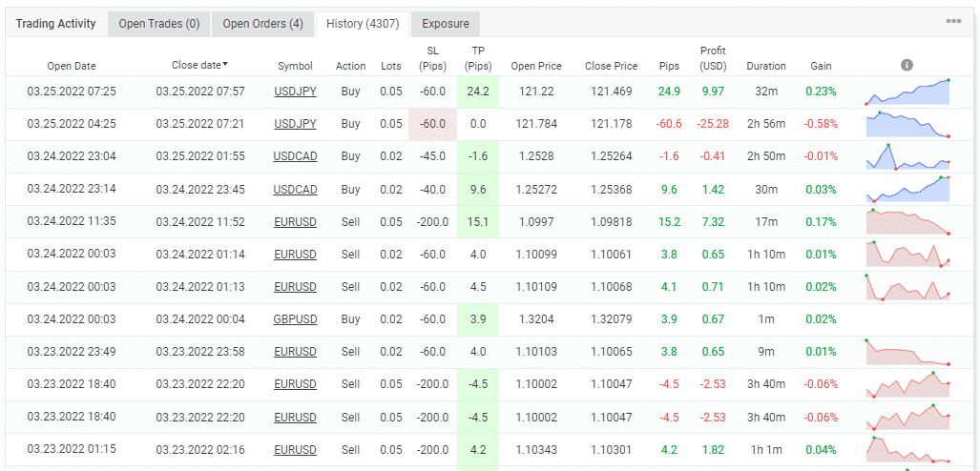Screen dimensions: 980x471
Task: Click close price 121.469
Action: tap(612, 92)
